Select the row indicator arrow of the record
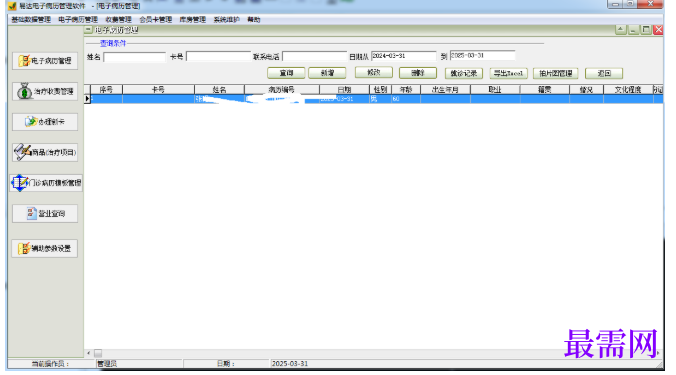 [88, 99]
